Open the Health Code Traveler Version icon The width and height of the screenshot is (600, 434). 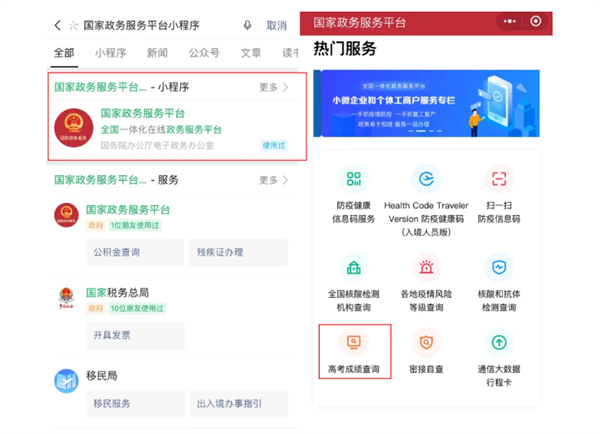point(426,179)
